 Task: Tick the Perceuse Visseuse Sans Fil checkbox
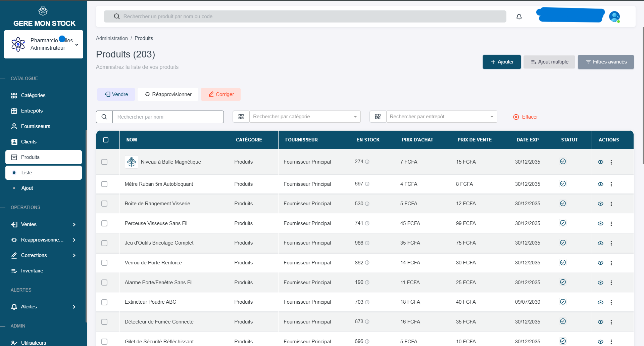[104, 223]
